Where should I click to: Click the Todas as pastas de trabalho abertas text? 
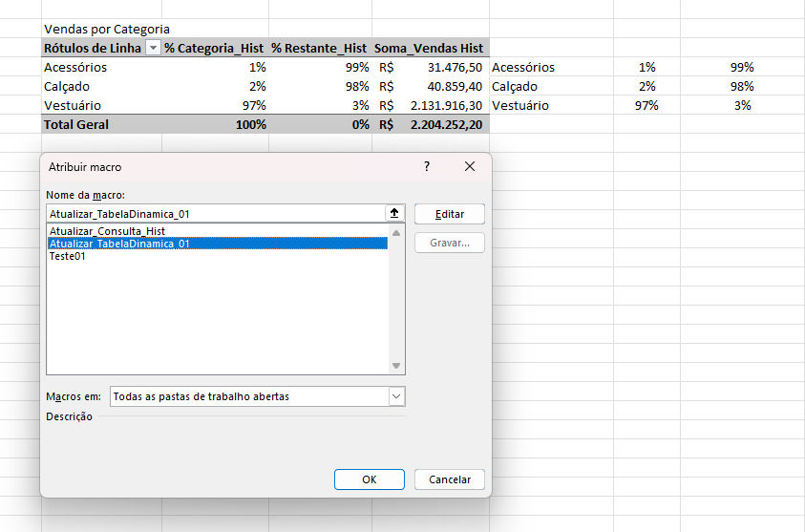[x=201, y=396]
